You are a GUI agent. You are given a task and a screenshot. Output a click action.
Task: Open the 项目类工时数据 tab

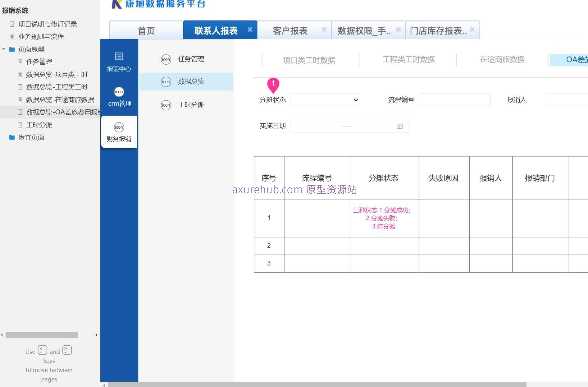[x=309, y=60]
